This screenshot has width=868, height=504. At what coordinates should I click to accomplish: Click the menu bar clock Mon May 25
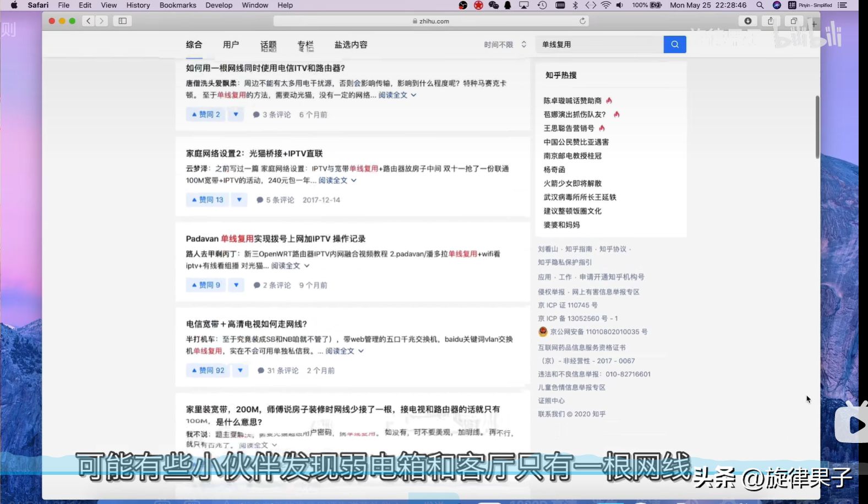pyautogui.click(x=708, y=5)
